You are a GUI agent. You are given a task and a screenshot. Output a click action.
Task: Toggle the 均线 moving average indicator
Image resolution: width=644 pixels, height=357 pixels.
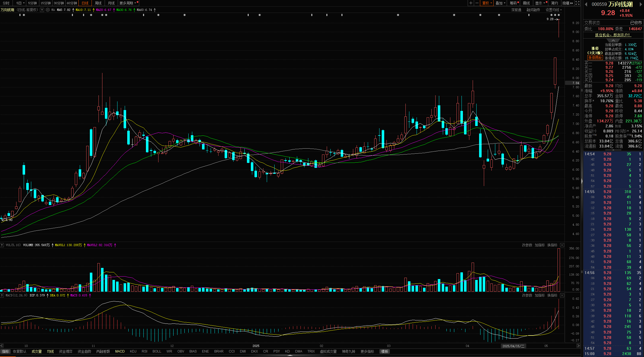click(51, 351)
